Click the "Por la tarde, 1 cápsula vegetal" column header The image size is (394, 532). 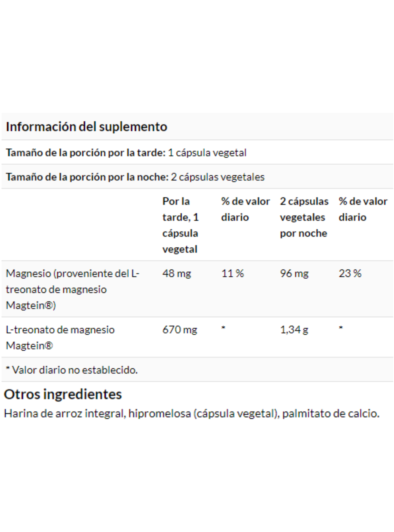pos(181,225)
